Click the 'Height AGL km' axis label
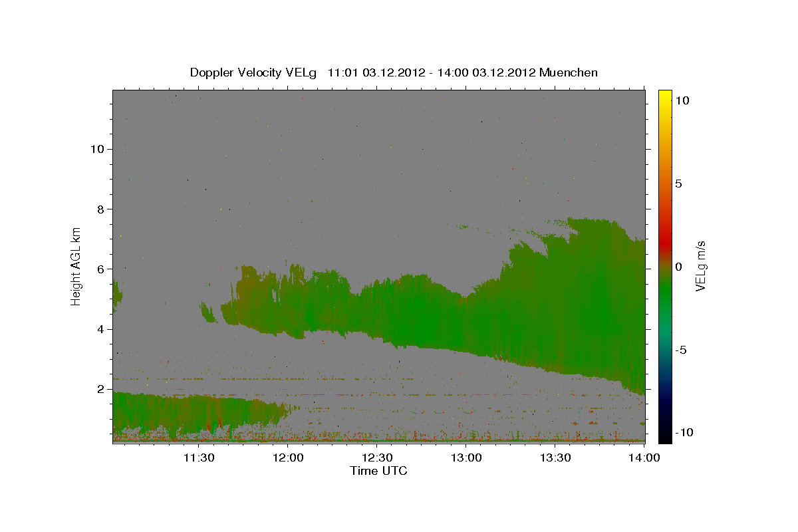 (x=76, y=265)
